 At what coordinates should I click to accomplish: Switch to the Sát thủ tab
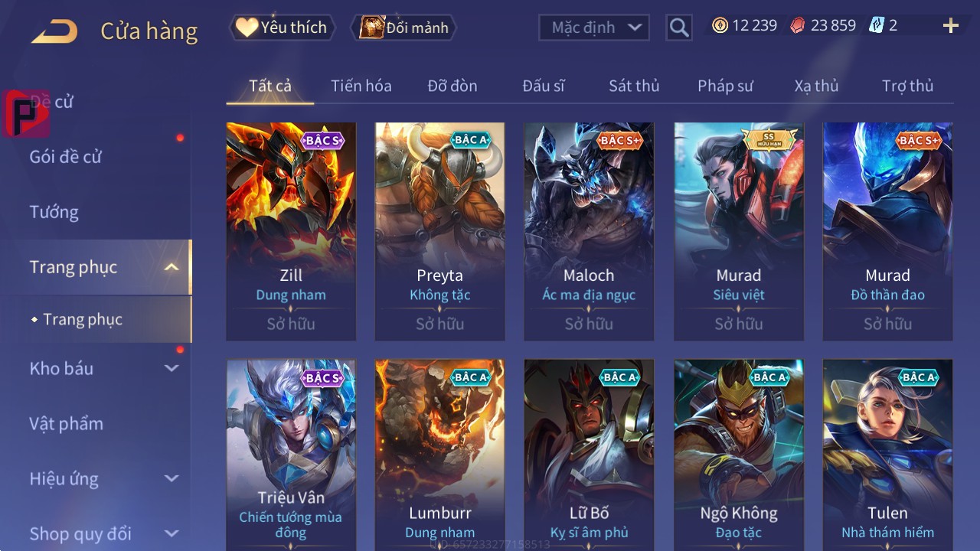(634, 86)
